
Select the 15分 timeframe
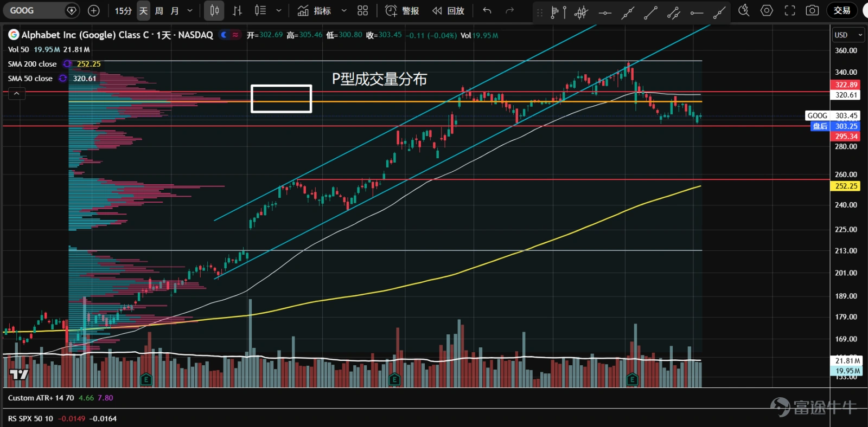(123, 11)
